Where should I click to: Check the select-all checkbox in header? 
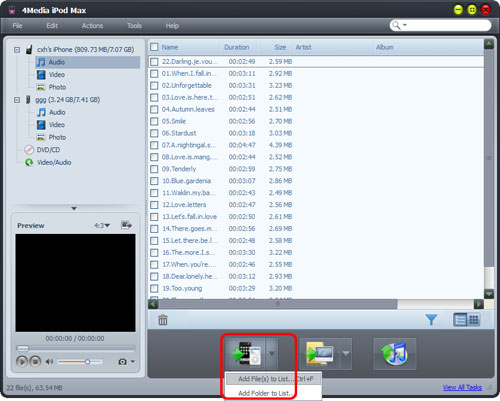pos(154,47)
